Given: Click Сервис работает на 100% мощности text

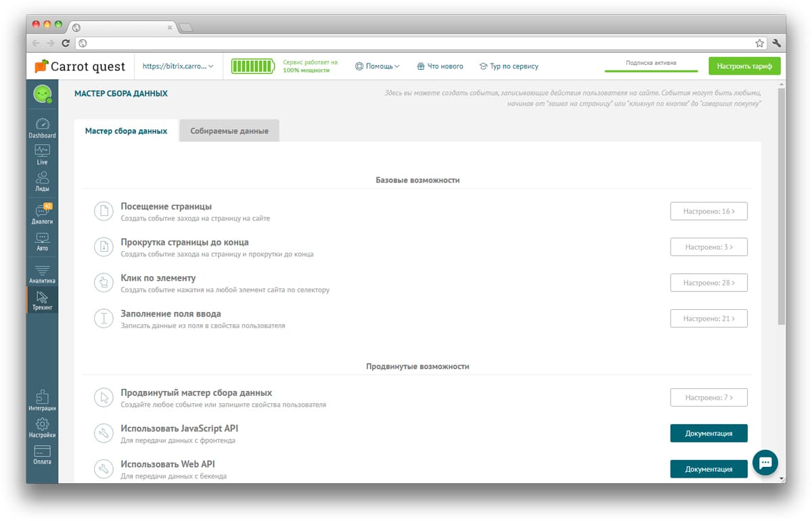Looking at the screenshot, I should coord(310,66).
